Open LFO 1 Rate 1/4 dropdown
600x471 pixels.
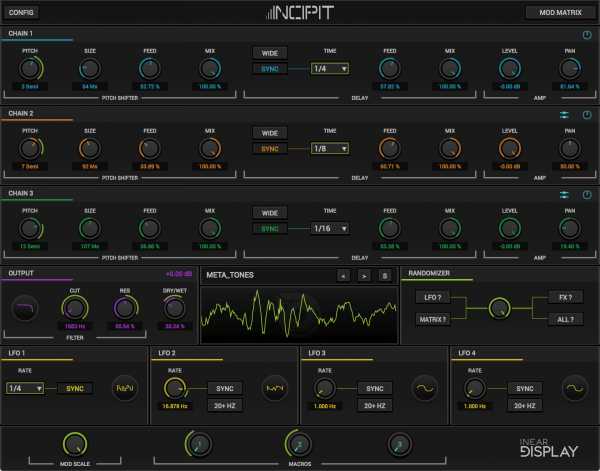click(25, 388)
